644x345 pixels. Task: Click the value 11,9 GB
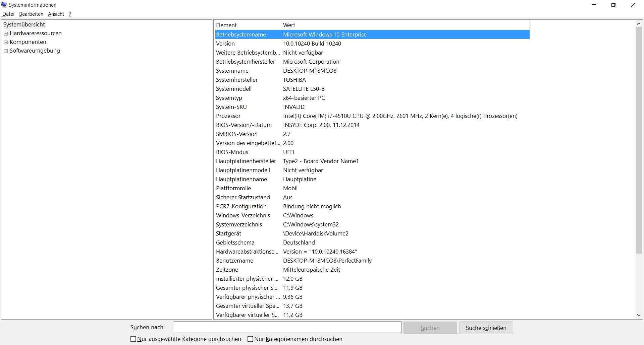(293, 288)
